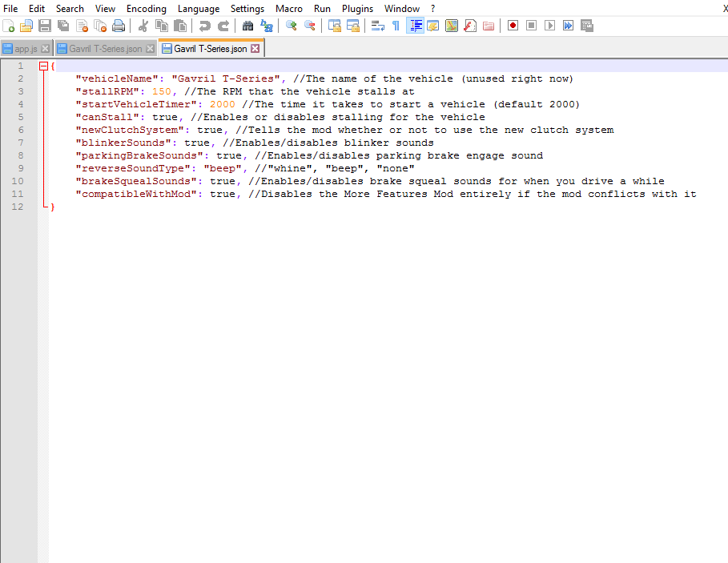The height and width of the screenshot is (563, 728).
Task: Open the Edit menu
Action: click(x=37, y=9)
